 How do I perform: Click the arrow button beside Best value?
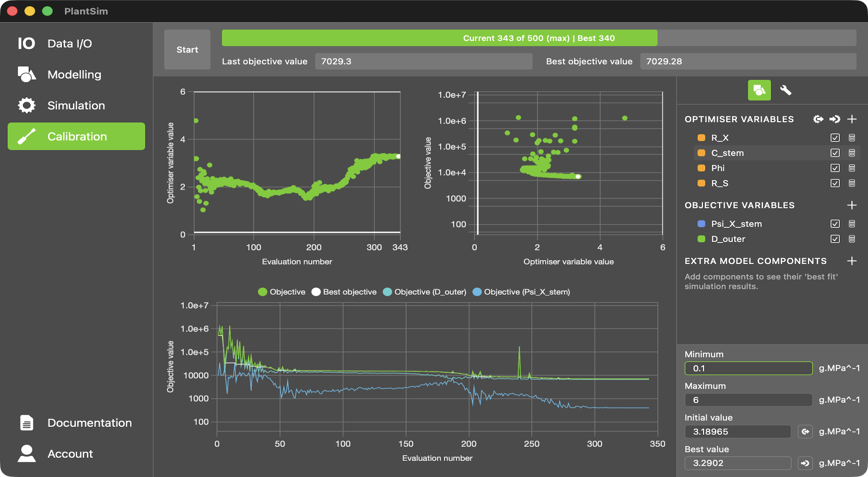pos(805,463)
